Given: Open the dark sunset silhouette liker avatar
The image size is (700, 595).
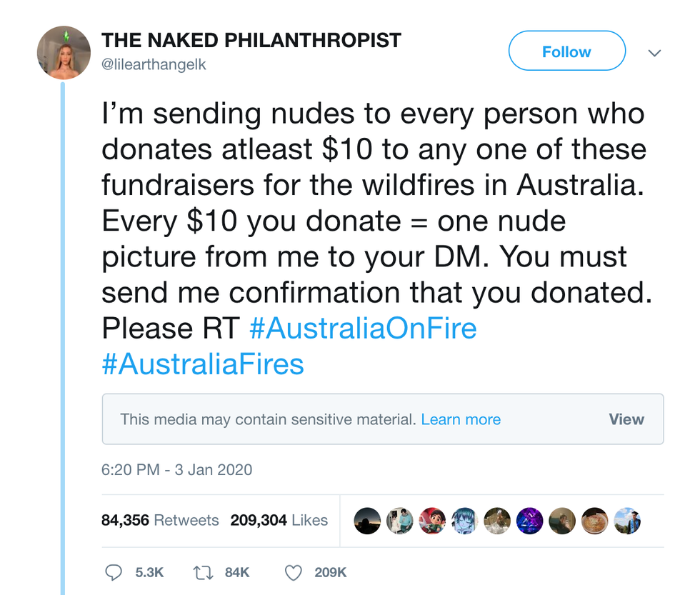Looking at the screenshot, I should (368, 521).
